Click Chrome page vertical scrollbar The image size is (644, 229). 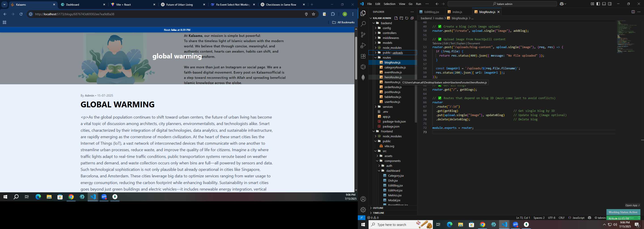tap(356, 58)
